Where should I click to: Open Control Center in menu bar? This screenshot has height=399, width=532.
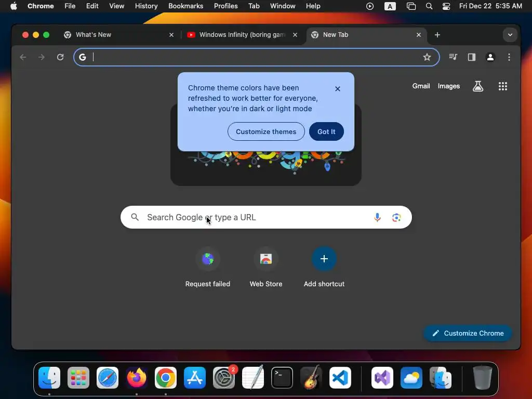[446, 6]
